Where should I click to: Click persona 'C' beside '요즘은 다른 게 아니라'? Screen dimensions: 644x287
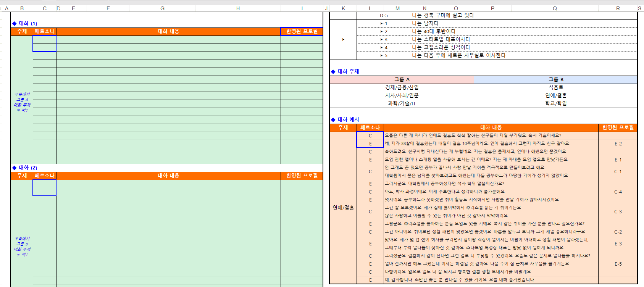[x=370, y=135]
